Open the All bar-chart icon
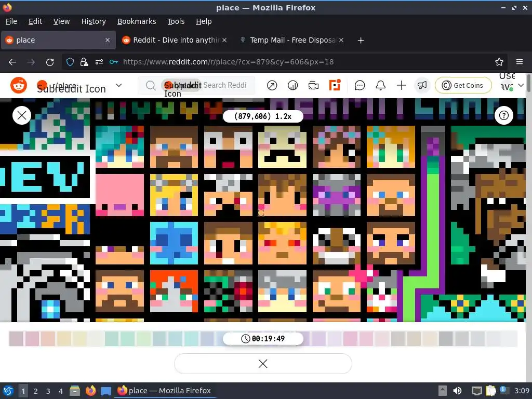The image size is (532, 399). click(292, 86)
